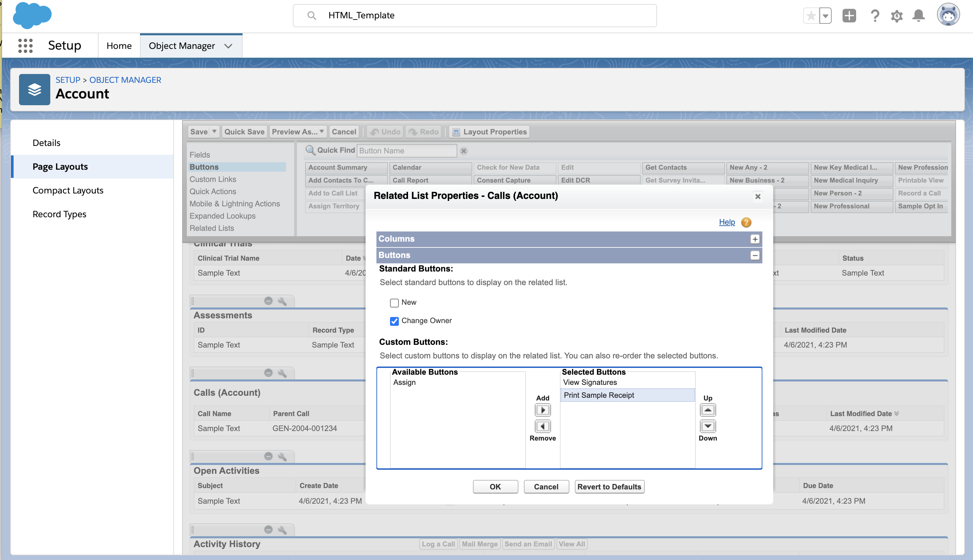Click the Add arrow button
Image resolution: width=973 pixels, height=560 pixels.
[x=543, y=410]
